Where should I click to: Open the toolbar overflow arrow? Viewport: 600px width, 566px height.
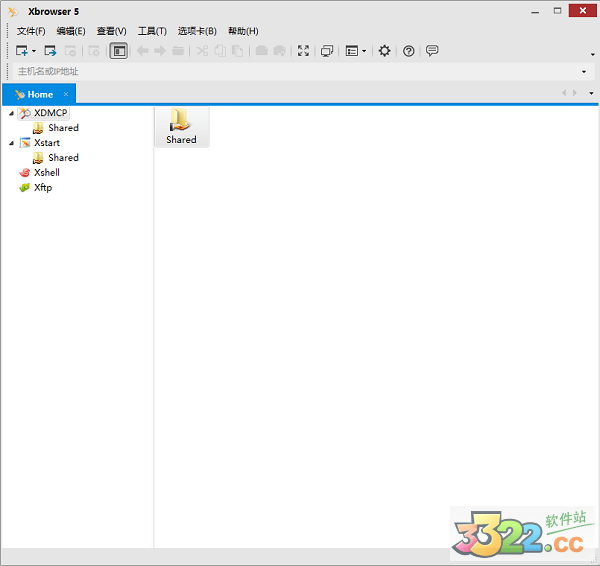pyautogui.click(x=593, y=55)
